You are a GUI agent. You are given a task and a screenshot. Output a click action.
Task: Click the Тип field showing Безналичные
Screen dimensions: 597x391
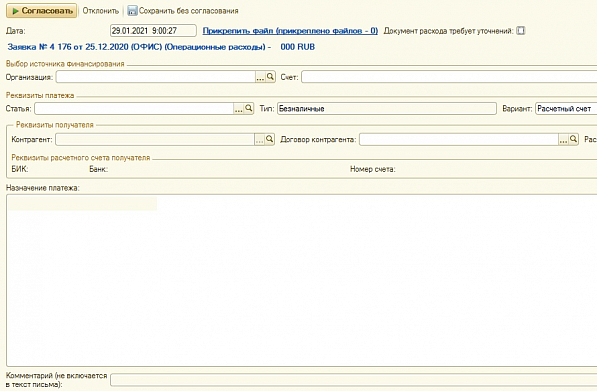(x=387, y=109)
